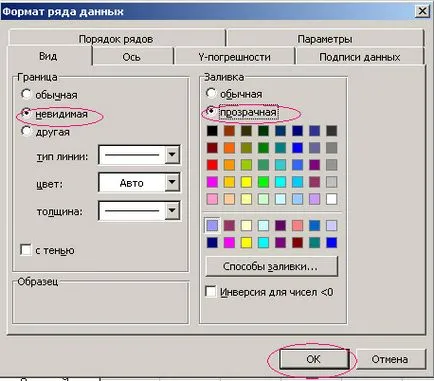Image resolution: width=434 pixels, height=381 pixels.
Task: Switch to the Подписи данных tab
Action: click(360, 57)
